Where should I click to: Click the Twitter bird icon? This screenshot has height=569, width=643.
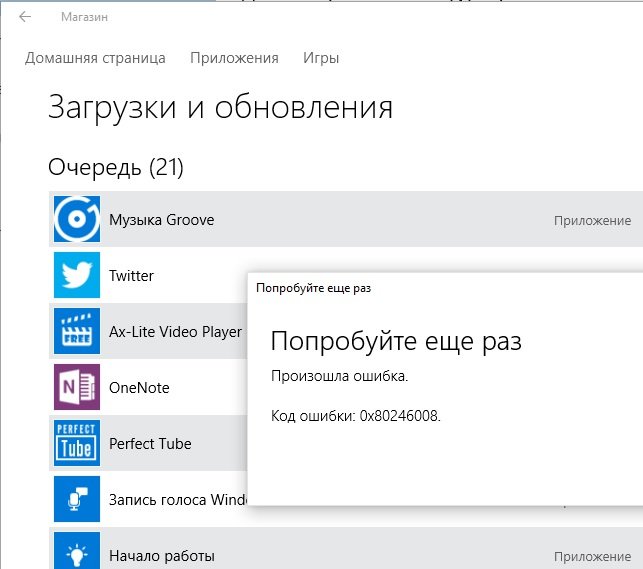77,276
